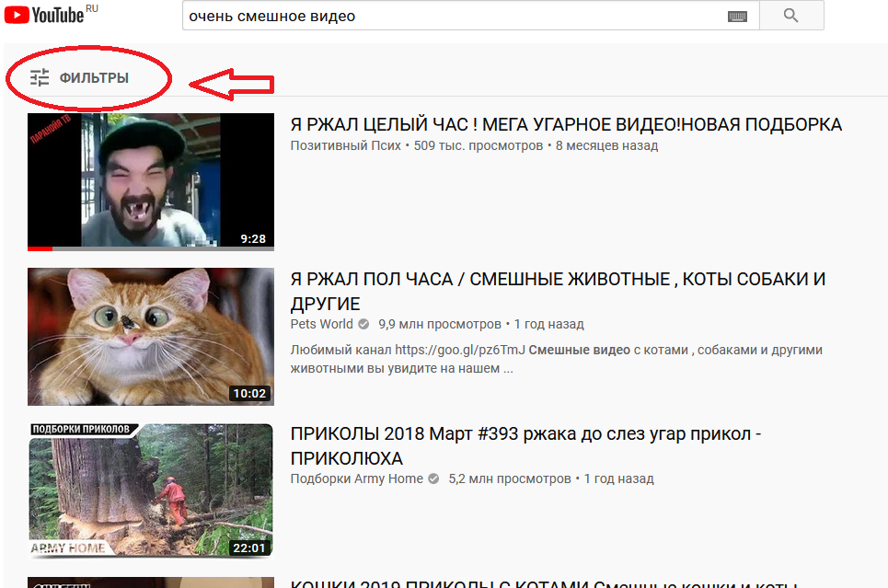The height and width of the screenshot is (588, 888).
Task: Open orange cat thumbnail video 10:02
Action: coord(151,337)
